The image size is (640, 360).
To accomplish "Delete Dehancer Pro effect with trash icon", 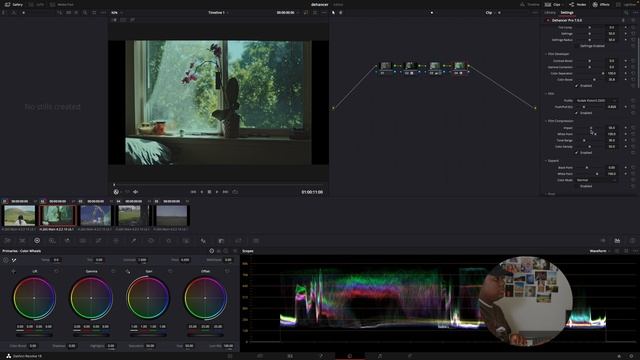I will (623, 20).
